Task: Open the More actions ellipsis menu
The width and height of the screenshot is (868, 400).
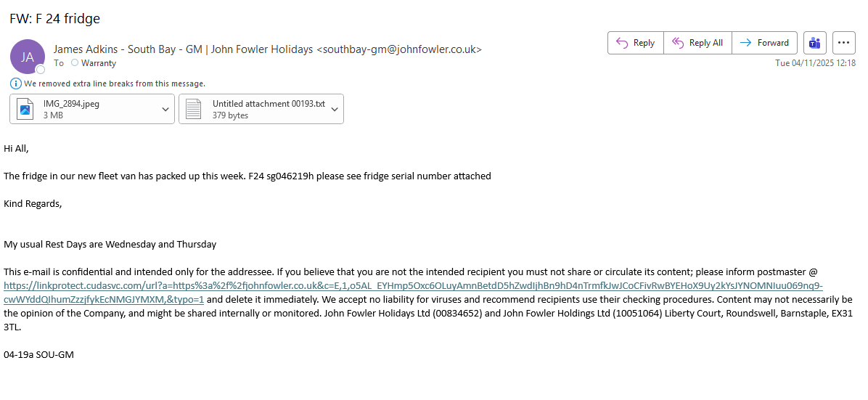Action: coord(843,43)
